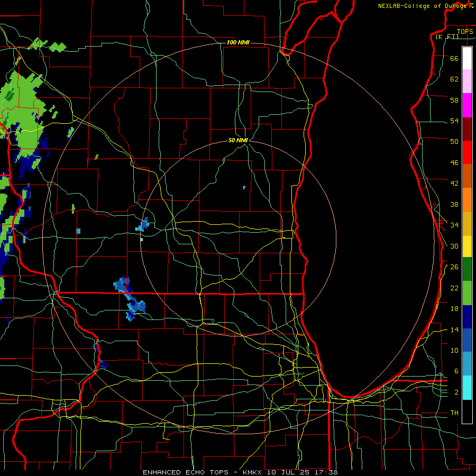Click the 'ENHANCED ECHO TOPS' title text
This screenshot has width=476, height=476.
tap(186, 472)
